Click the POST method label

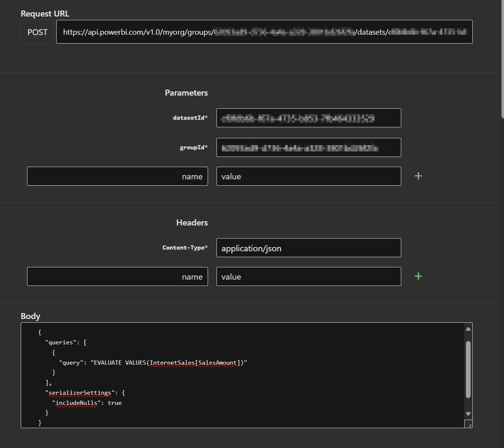point(37,32)
